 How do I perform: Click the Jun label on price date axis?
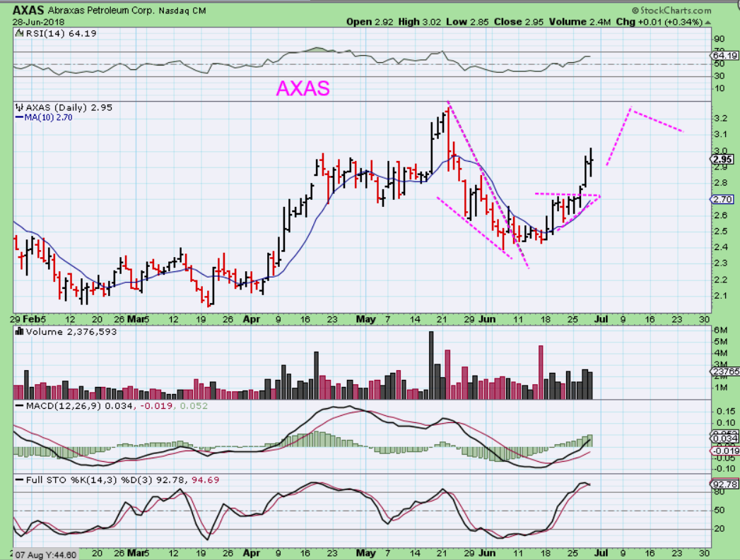pyautogui.click(x=487, y=319)
